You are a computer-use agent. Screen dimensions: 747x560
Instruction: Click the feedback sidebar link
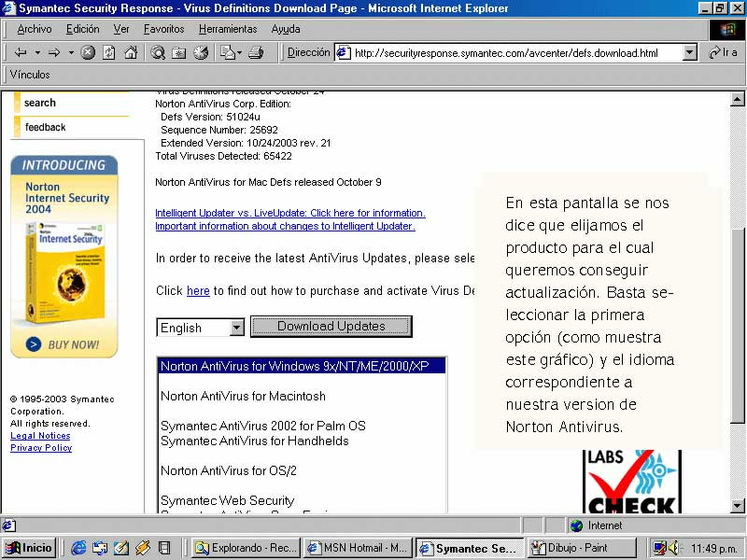point(45,127)
